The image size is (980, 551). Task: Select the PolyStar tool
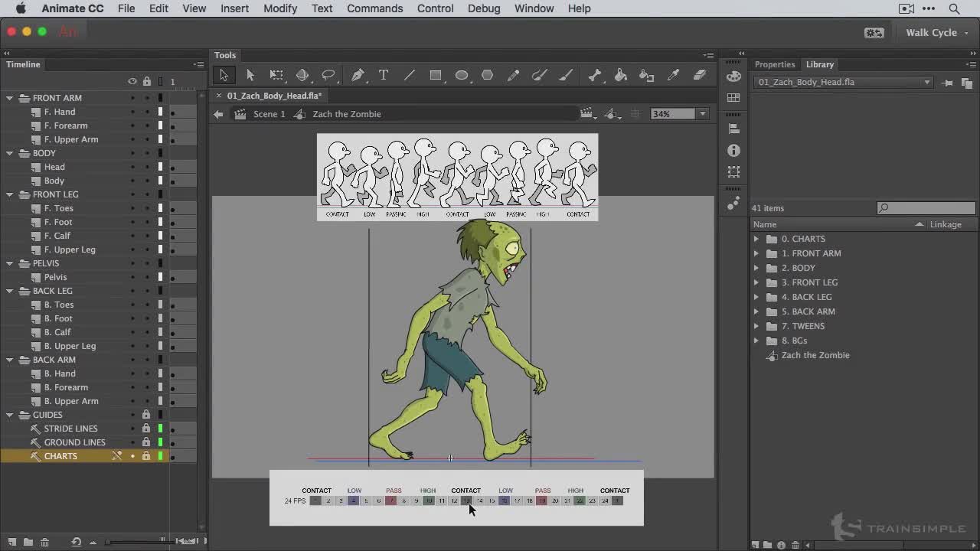[488, 75]
